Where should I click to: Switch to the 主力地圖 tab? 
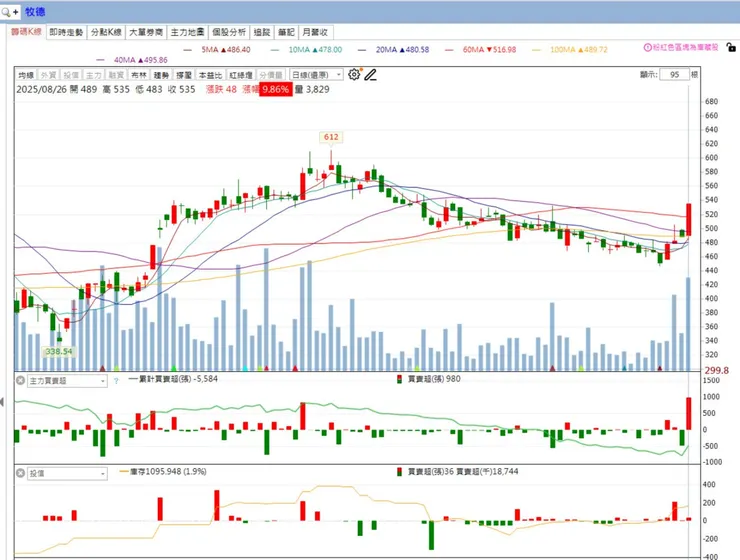[x=187, y=32]
